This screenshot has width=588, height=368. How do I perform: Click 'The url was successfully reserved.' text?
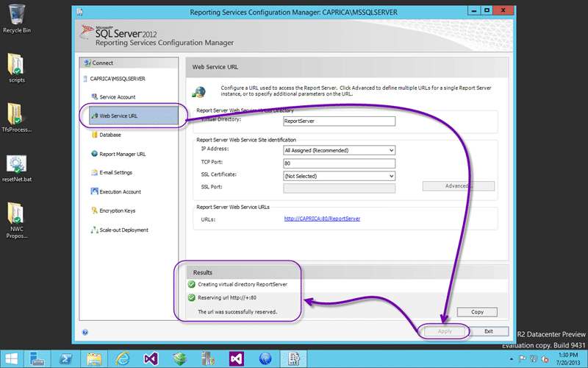coord(237,312)
